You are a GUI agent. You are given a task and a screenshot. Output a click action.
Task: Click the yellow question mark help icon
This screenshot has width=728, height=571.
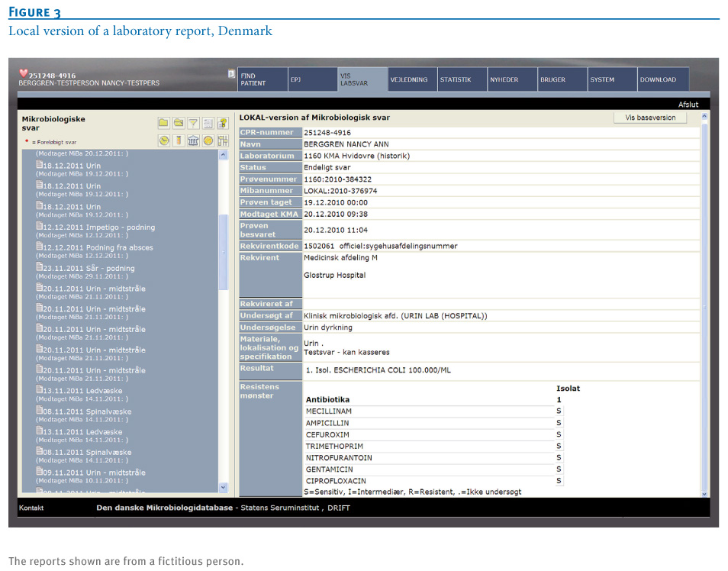tap(223, 123)
